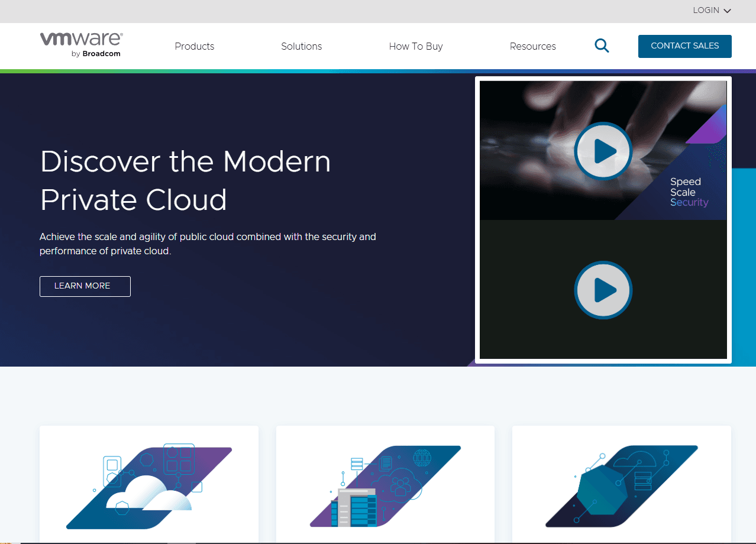Play the lower video on dark panel
Image resolution: width=756 pixels, height=544 pixels.
pyautogui.click(x=603, y=290)
